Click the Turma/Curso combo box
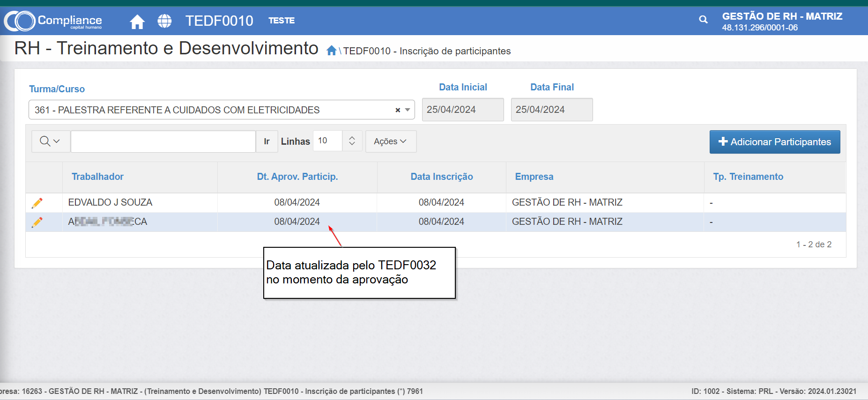The image size is (868, 400). (222, 110)
